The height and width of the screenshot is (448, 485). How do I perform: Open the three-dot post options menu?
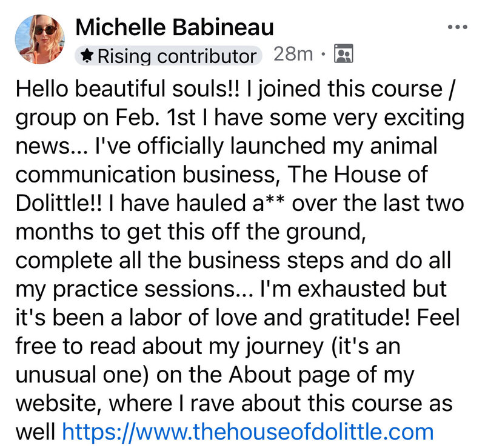point(457,27)
